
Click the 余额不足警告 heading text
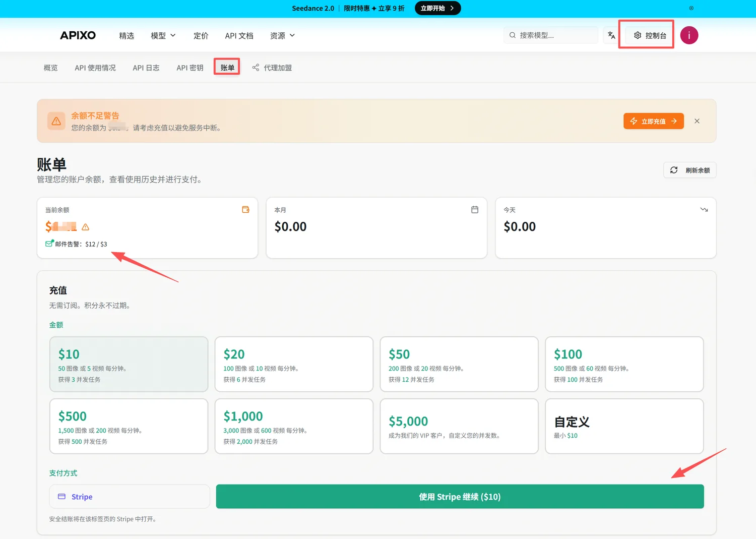(x=95, y=115)
